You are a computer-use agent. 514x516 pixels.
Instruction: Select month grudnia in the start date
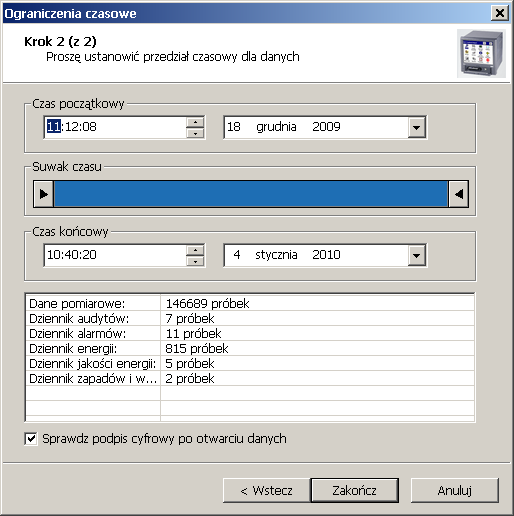pyautogui.click(x=276, y=127)
